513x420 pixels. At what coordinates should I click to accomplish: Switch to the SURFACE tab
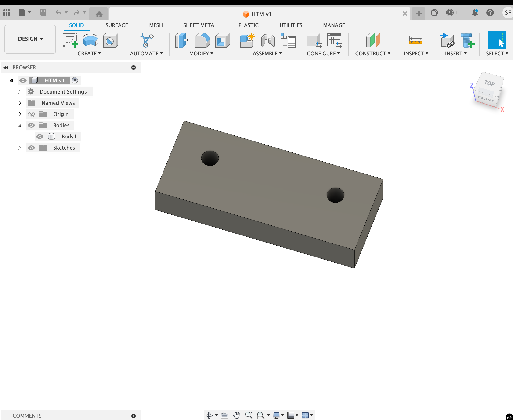point(117,25)
